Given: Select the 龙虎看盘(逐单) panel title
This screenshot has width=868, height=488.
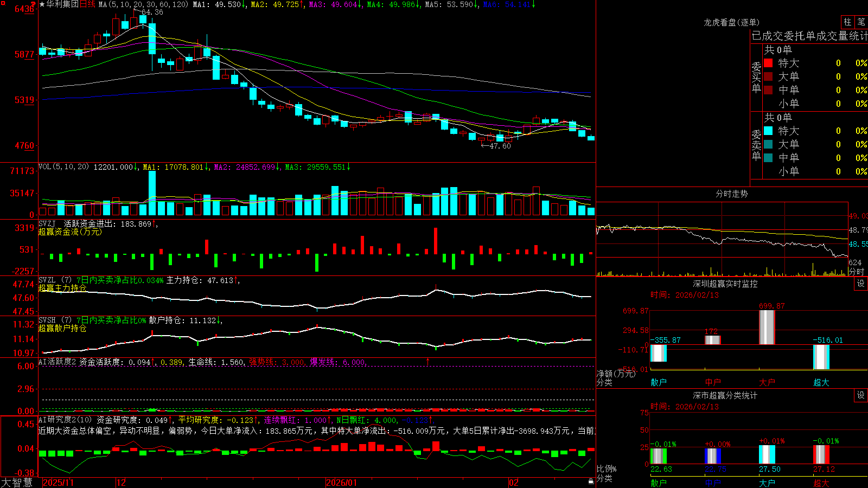Looking at the screenshot, I should tap(731, 22).
